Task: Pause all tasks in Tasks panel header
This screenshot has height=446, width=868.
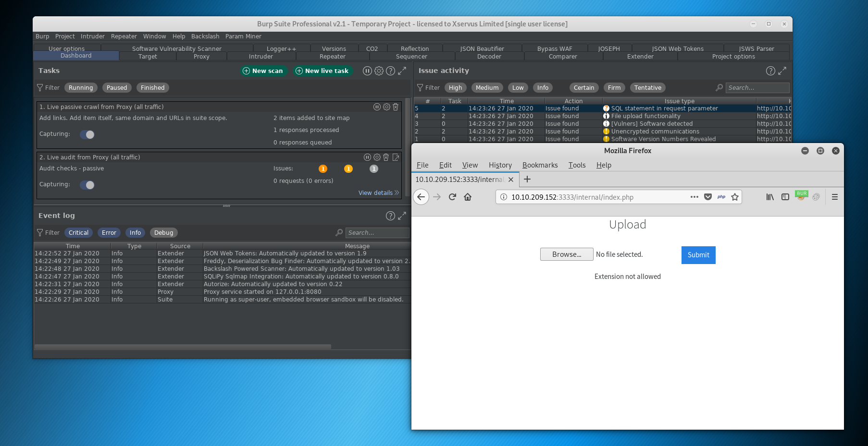Action: [367, 71]
